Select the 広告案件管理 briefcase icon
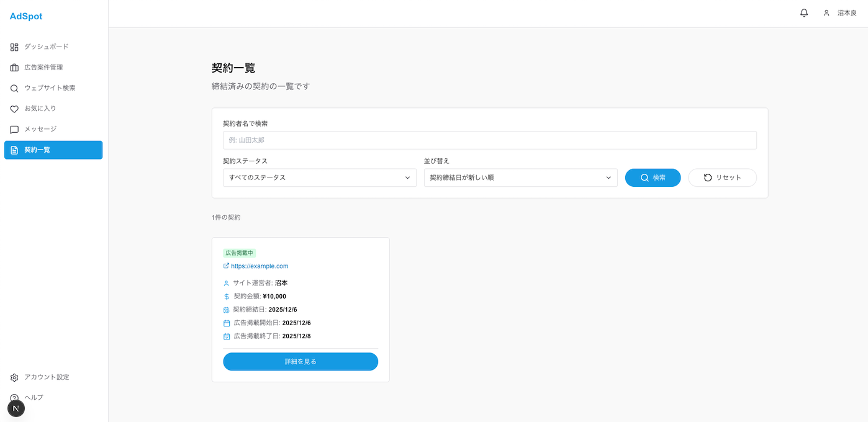The width and height of the screenshot is (868, 422). pyautogui.click(x=13, y=67)
